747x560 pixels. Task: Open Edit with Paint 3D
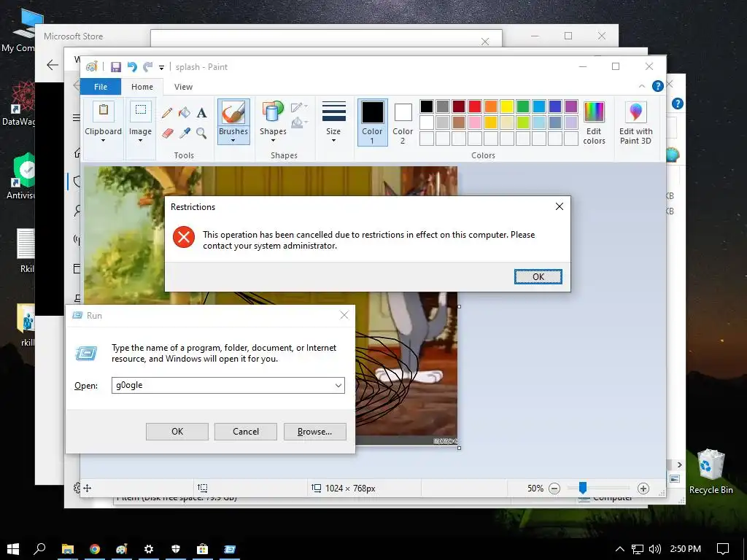635,122
